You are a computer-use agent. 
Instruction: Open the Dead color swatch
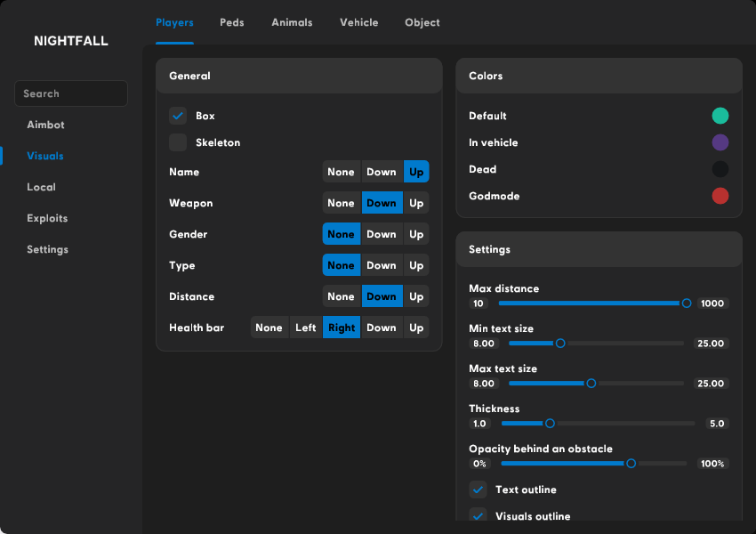coord(720,169)
